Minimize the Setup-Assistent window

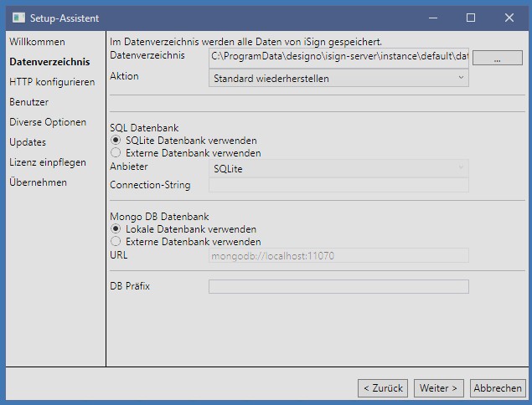click(x=433, y=18)
